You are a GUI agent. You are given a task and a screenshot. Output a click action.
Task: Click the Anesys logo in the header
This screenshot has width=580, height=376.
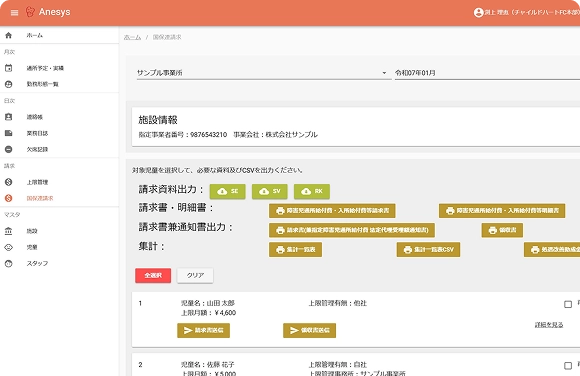click(x=48, y=12)
